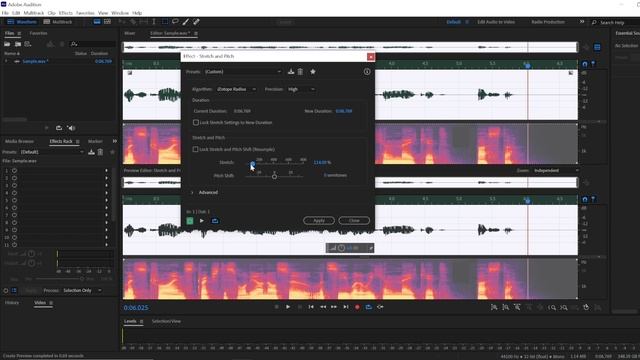
Task: Move playhead to next marker
Action: (346, 307)
